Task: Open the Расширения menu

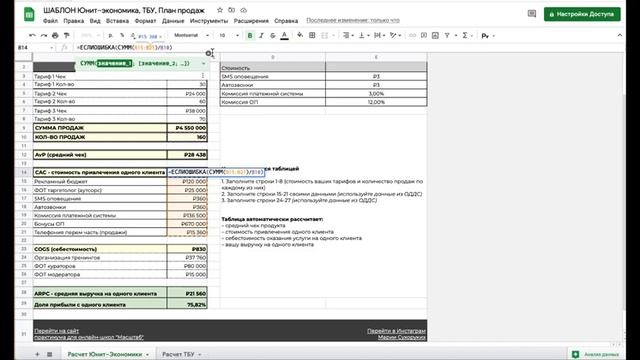Action: [x=251, y=21]
